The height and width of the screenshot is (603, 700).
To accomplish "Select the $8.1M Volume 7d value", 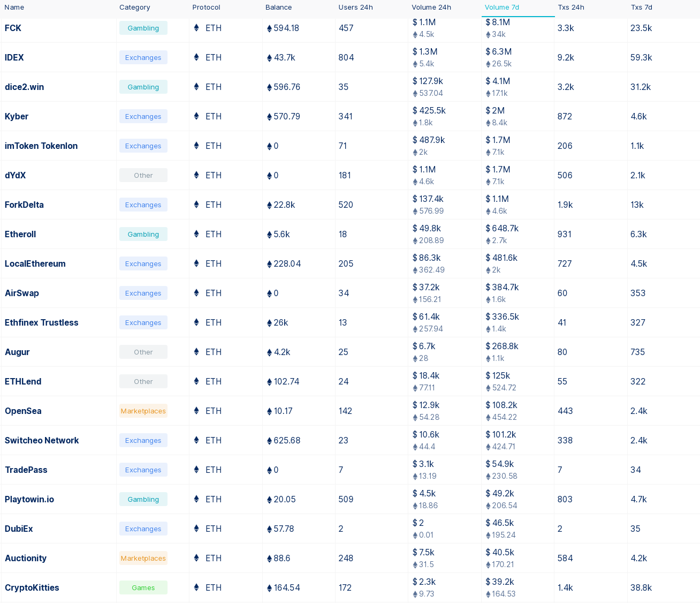I will coord(498,22).
